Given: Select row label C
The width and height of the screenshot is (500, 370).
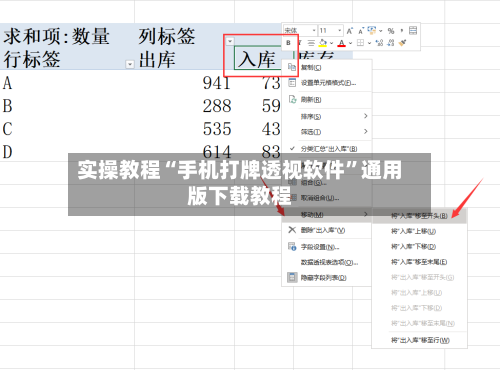Looking at the screenshot, I should coord(67,129).
